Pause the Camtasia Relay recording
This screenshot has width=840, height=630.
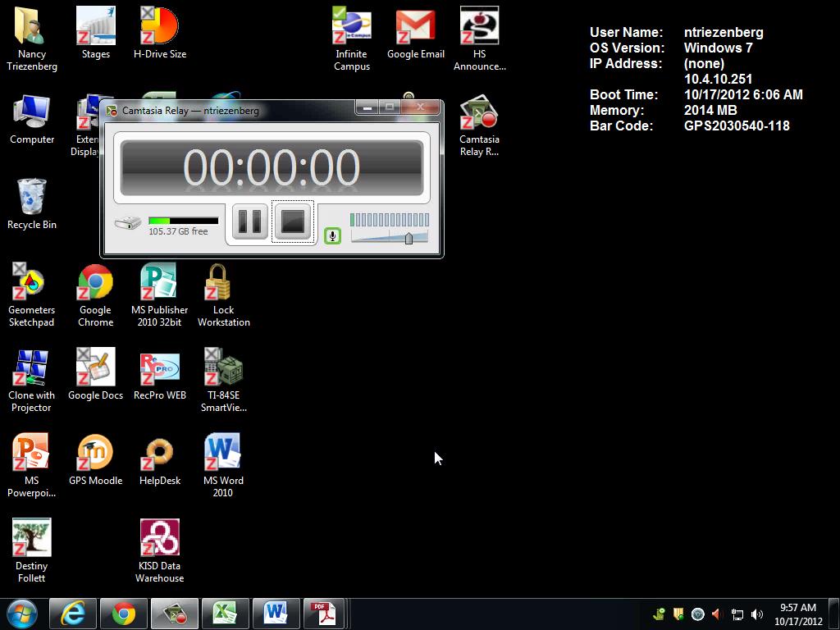point(249,221)
